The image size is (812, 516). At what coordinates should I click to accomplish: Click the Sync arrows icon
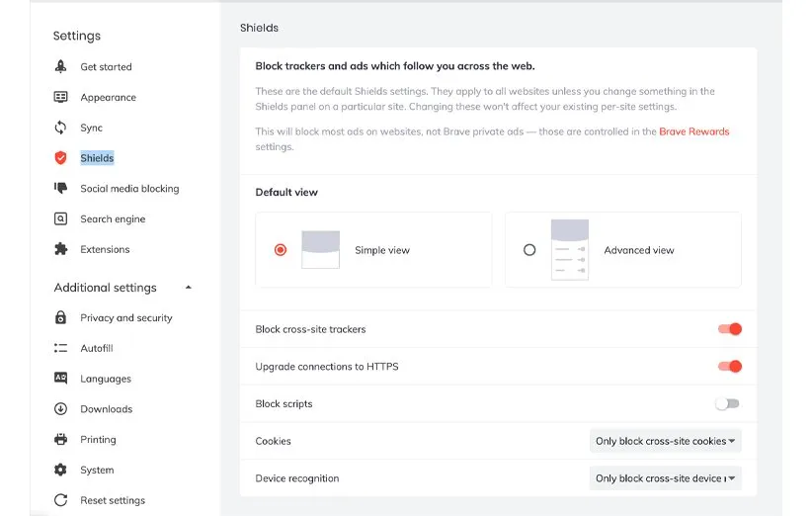60,128
